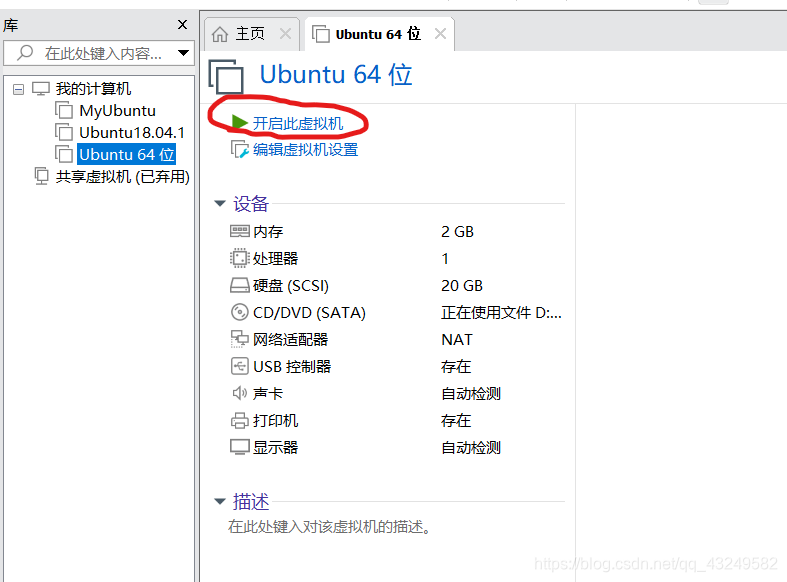The height and width of the screenshot is (582, 787).
Task: Click the 正在使用文件 D:... value
Action: 501,313
